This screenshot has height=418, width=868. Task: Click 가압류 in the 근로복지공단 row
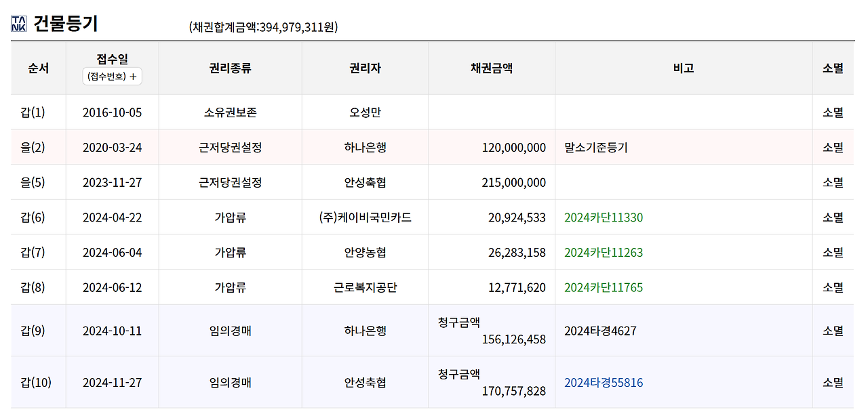(x=231, y=288)
